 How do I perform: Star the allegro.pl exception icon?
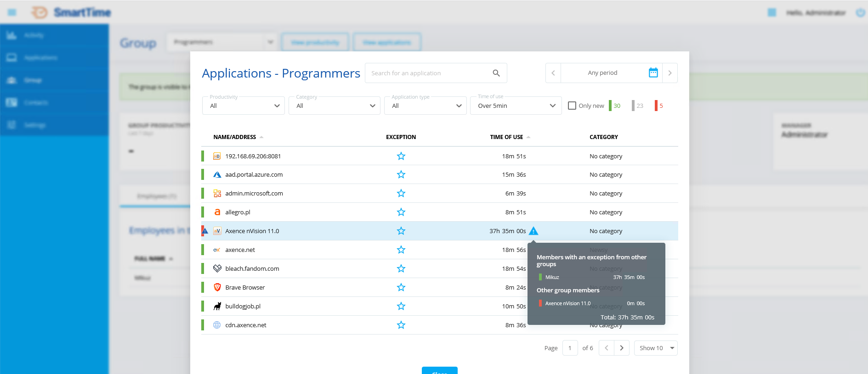click(x=401, y=212)
